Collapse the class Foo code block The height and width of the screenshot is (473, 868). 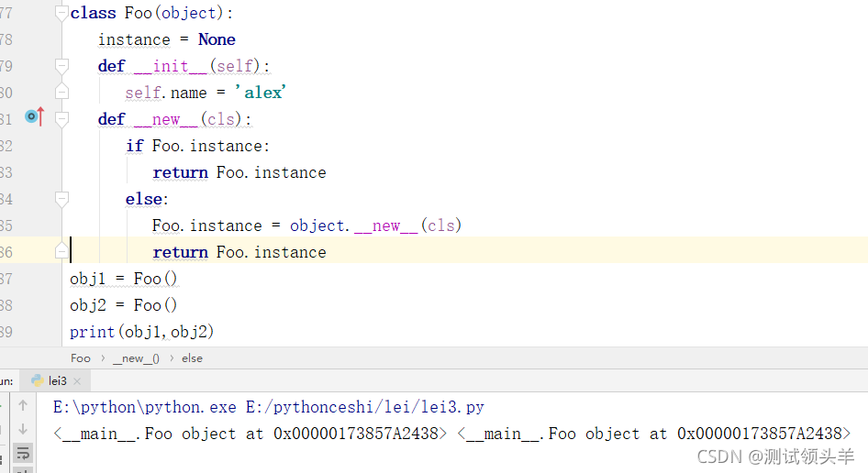(x=61, y=14)
